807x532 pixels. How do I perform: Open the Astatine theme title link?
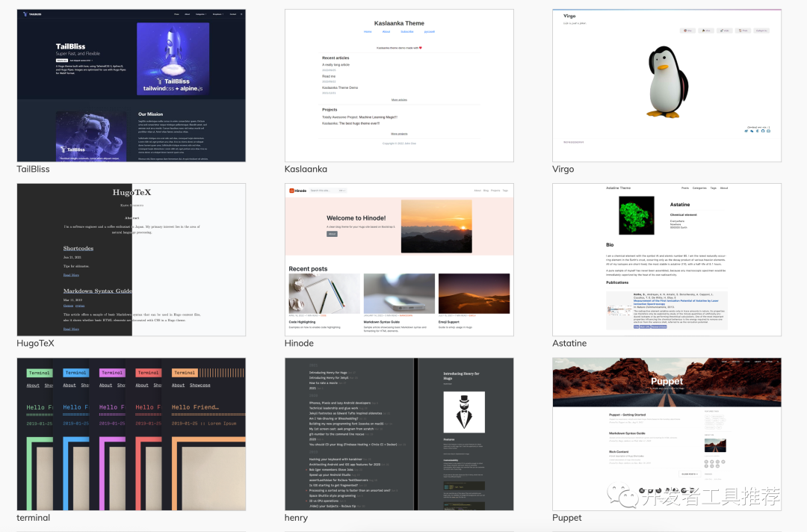pyautogui.click(x=569, y=343)
